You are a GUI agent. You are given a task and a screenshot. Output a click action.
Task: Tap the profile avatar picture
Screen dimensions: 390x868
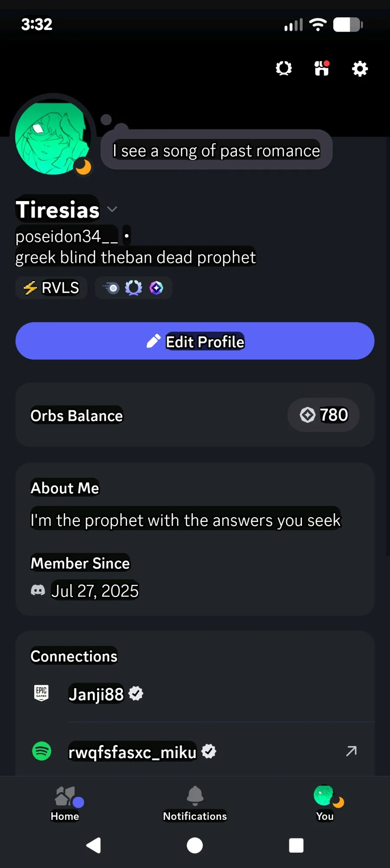[x=51, y=137]
